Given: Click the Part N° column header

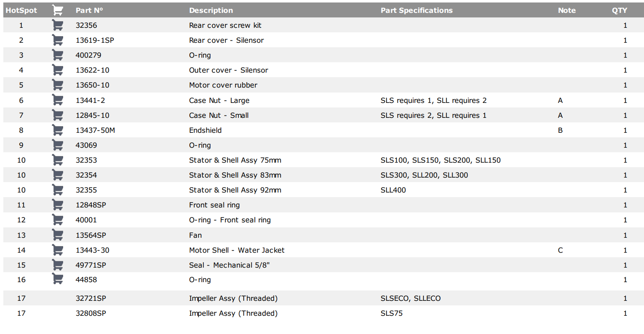Looking at the screenshot, I should click(x=89, y=10).
